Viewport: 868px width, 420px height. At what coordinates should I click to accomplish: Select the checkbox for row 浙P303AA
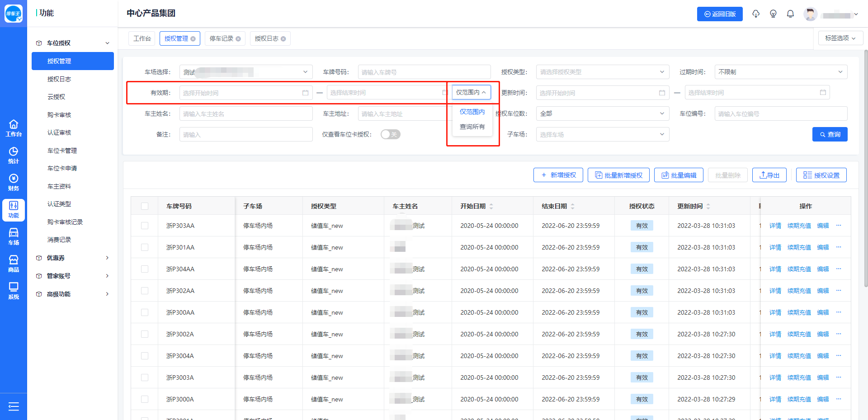coord(145,226)
